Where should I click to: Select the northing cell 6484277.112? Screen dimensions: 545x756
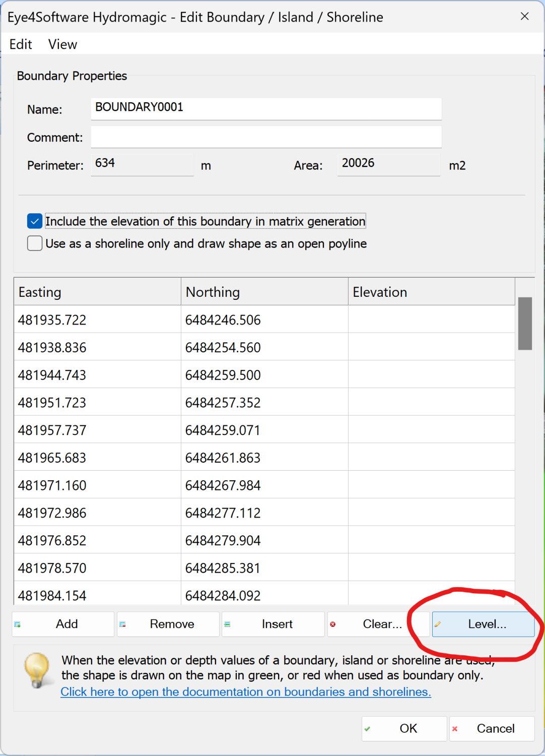pyautogui.click(x=264, y=513)
